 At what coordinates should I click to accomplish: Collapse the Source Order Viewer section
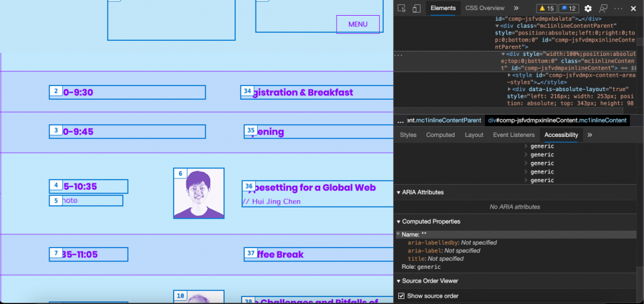[x=398, y=281]
